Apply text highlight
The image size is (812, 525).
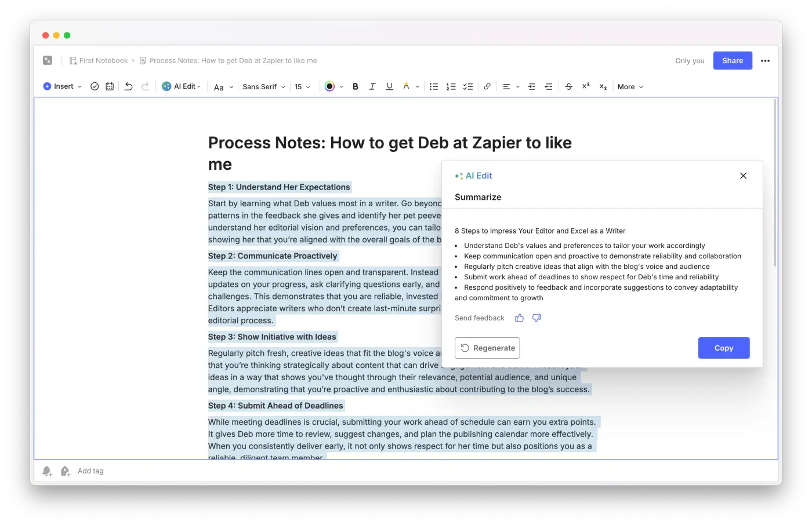pyautogui.click(x=406, y=86)
